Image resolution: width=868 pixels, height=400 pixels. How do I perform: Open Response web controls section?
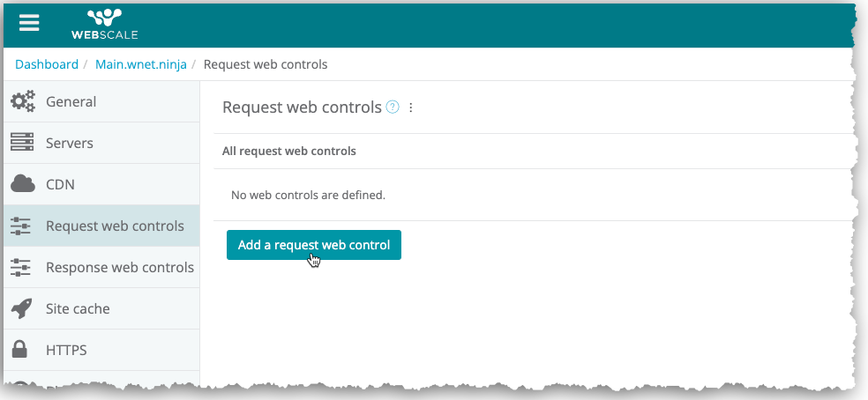tap(120, 268)
